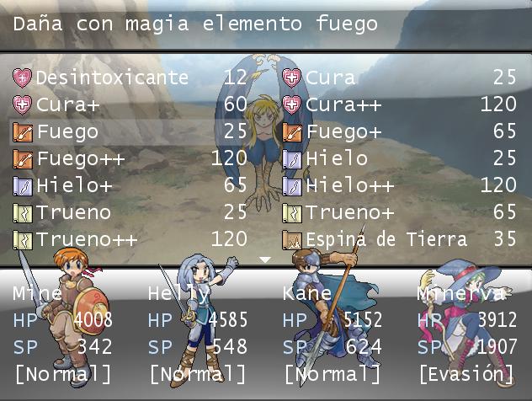Click the help text about fire magic
Screen dimensions: 532x401
click(x=195, y=24)
